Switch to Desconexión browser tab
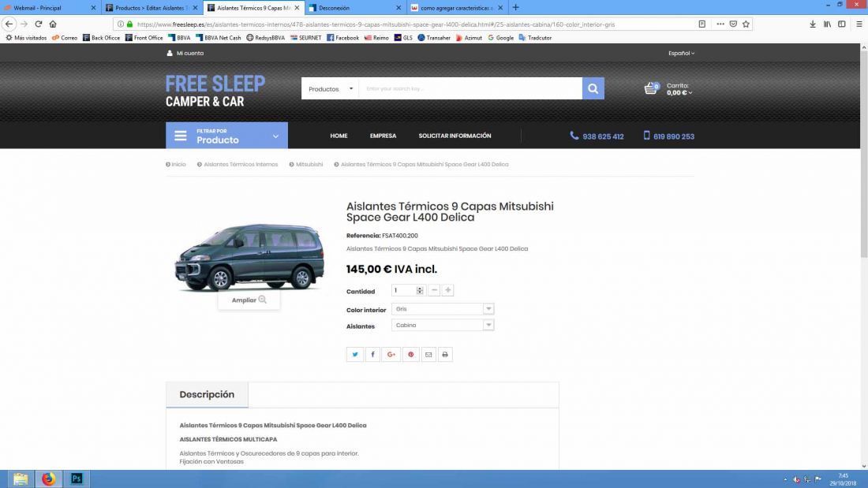This screenshot has height=488, width=868. point(355,8)
